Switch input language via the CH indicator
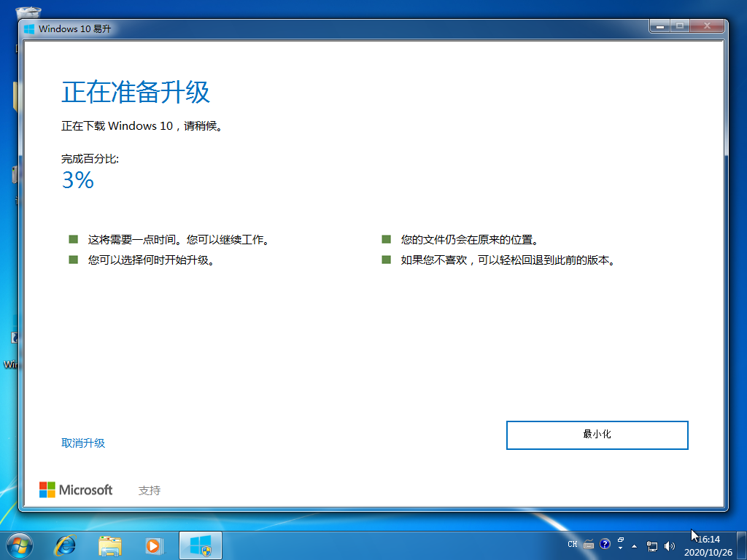747x560 pixels. [573, 544]
